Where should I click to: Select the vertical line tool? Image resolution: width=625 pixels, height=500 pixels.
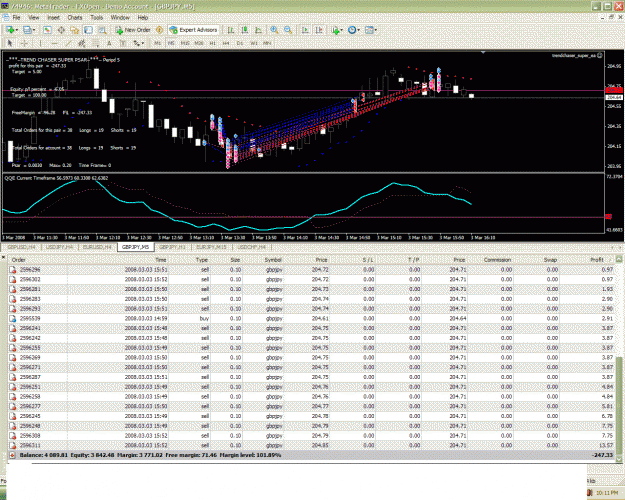click(x=40, y=43)
